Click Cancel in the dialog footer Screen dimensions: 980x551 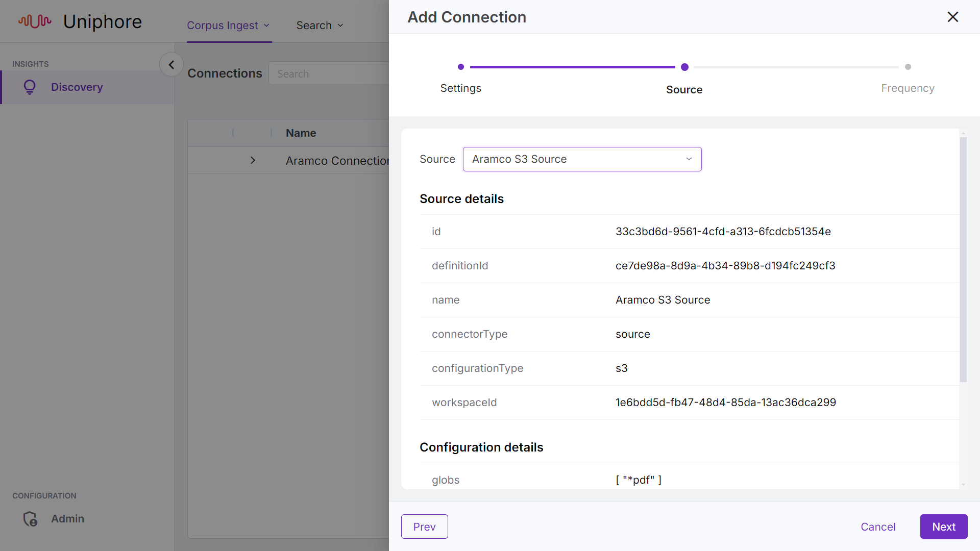tap(878, 527)
